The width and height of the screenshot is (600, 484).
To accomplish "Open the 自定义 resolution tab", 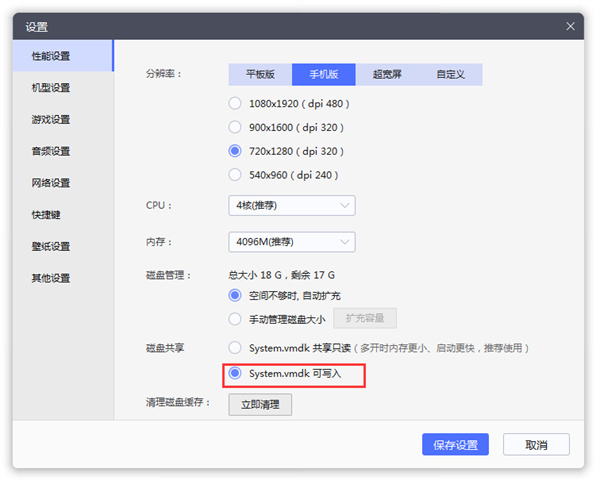I will pos(451,75).
